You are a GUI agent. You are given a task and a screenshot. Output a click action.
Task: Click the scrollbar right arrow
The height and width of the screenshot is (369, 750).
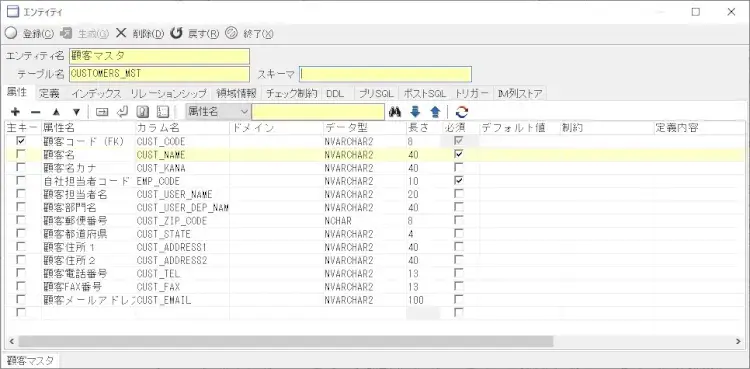coord(738,341)
